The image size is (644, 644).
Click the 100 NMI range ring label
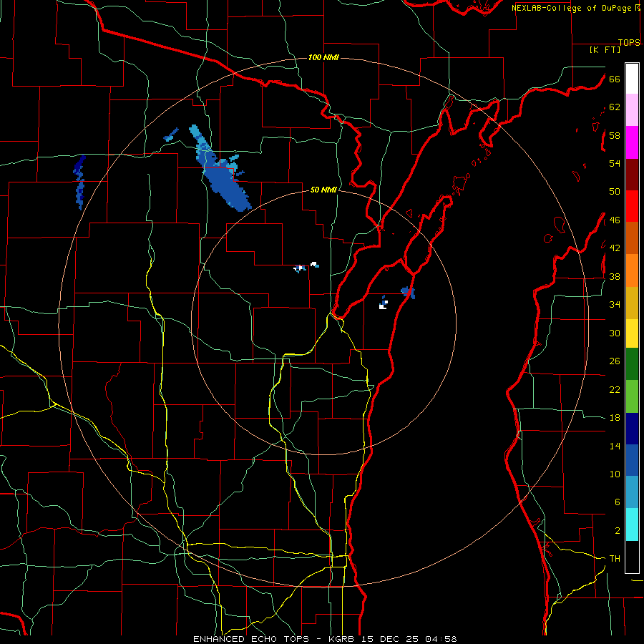click(323, 57)
